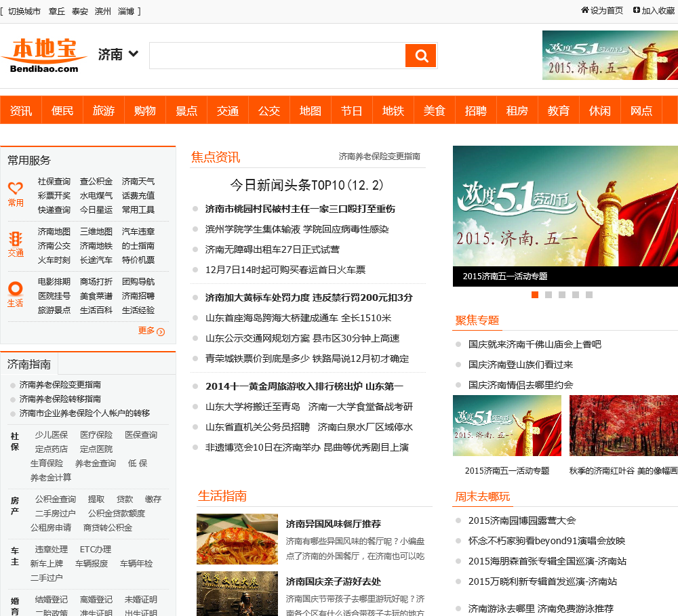Screen dimensions: 678x616
Task: Open the 交通 navigation menu item
Action: click(228, 110)
